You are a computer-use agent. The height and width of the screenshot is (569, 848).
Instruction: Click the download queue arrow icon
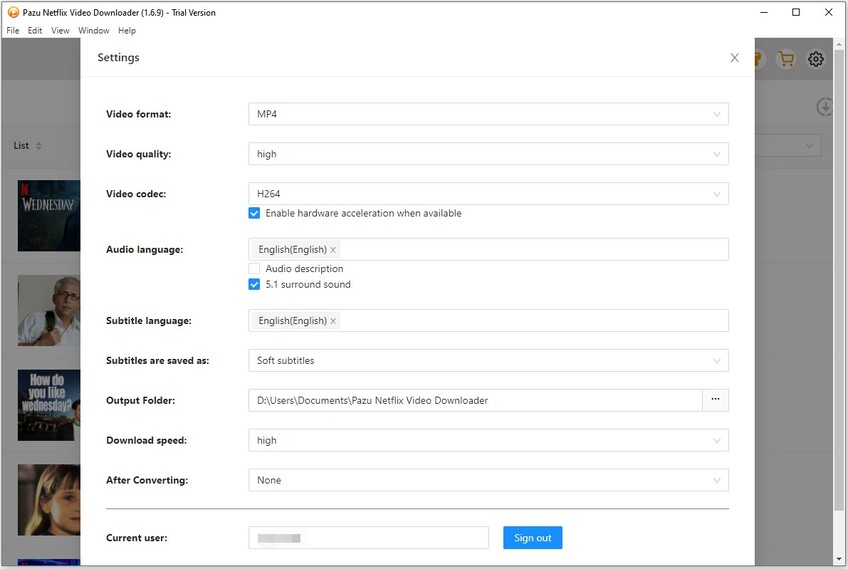825,107
